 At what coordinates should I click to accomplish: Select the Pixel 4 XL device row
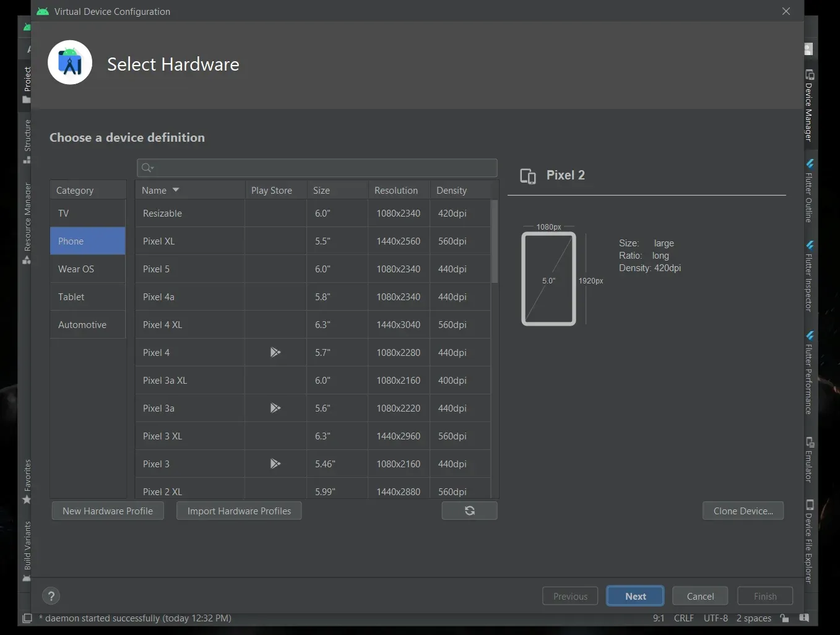click(313, 324)
